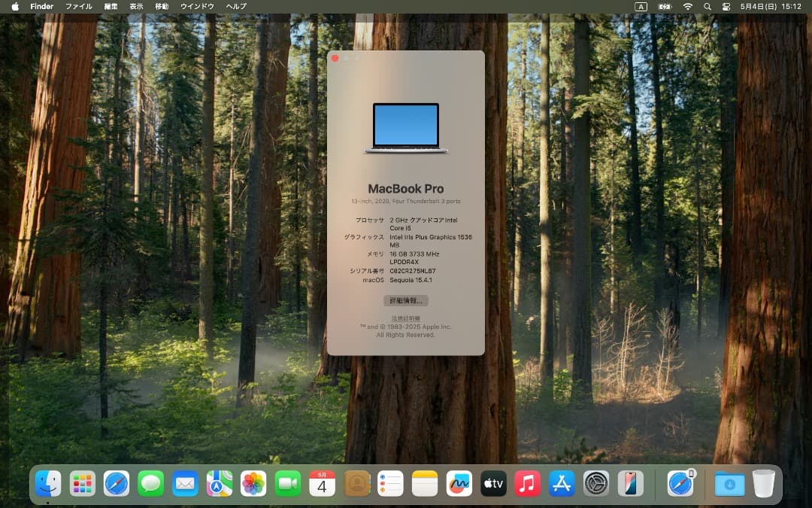Open the Photos app

coord(252,484)
